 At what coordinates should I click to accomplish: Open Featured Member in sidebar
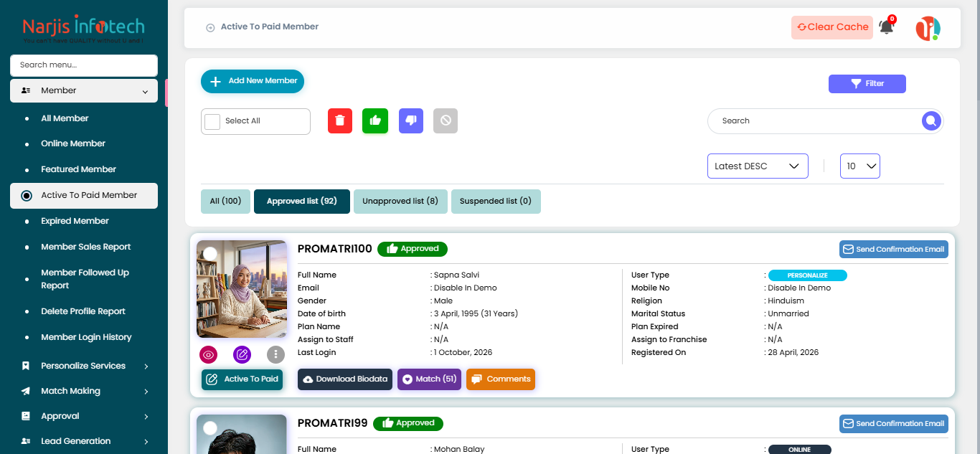pos(78,169)
